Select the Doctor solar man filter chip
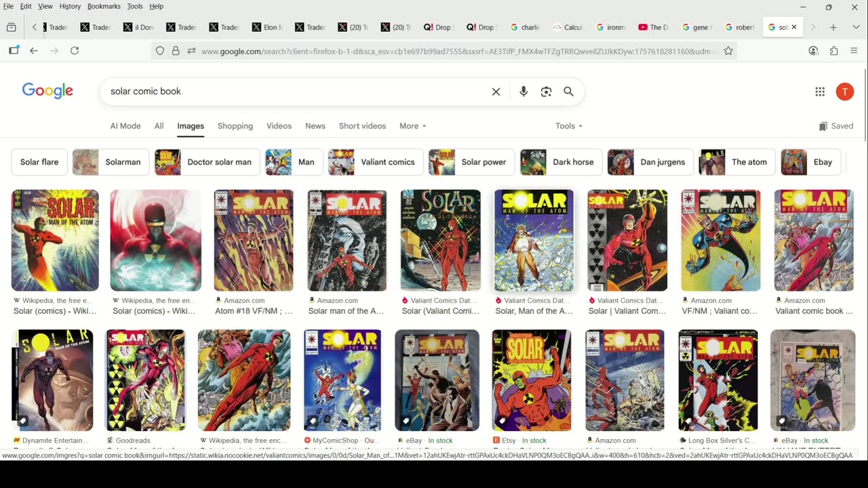Image resolution: width=868 pixels, height=488 pixels. [x=207, y=162]
